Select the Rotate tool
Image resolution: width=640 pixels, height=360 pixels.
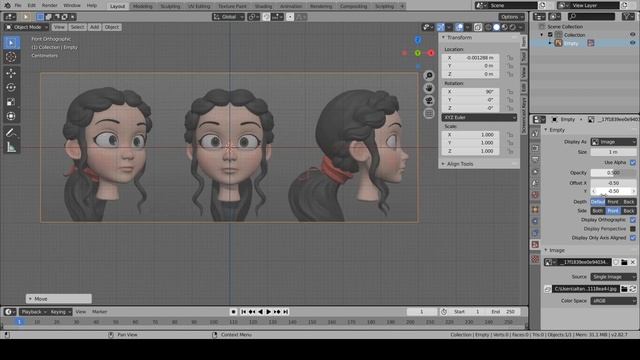tap(11, 87)
